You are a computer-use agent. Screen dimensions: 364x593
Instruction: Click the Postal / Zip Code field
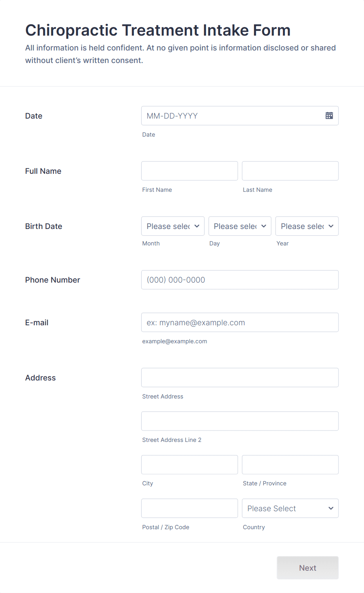click(189, 508)
